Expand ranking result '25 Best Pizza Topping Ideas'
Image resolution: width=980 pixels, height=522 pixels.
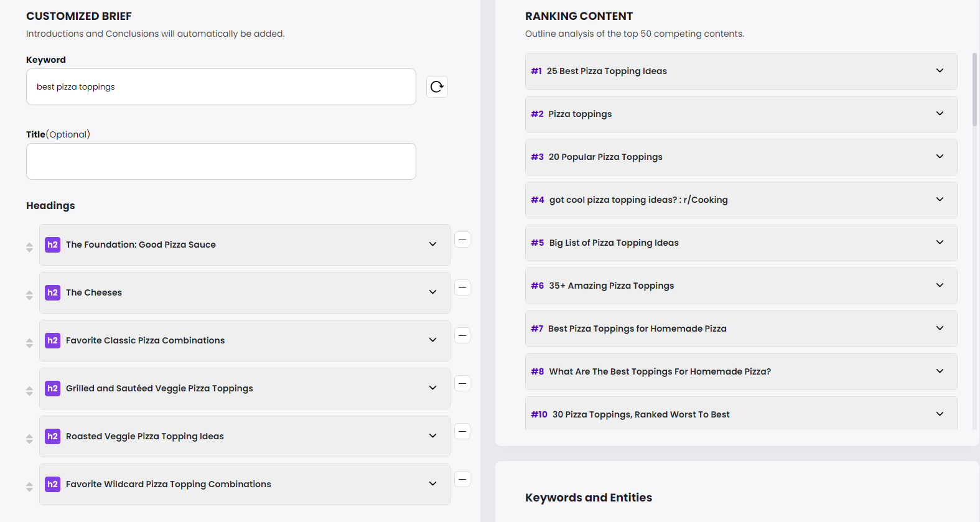(x=940, y=71)
